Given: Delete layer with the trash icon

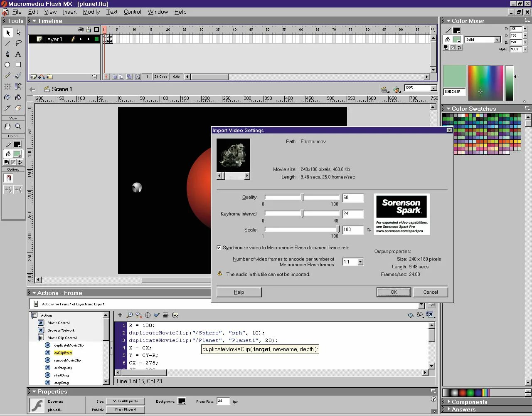Looking at the screenshot, I should (x=94, y=77).
